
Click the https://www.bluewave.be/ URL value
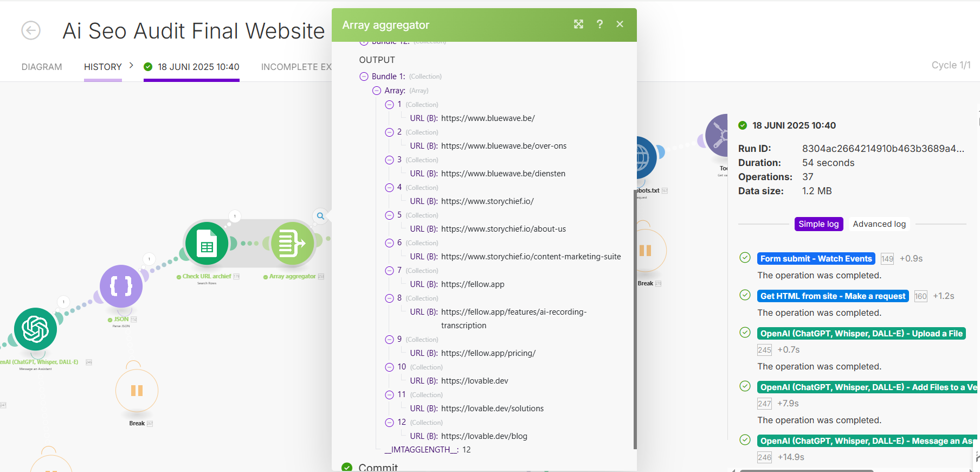tap(488, 118)
